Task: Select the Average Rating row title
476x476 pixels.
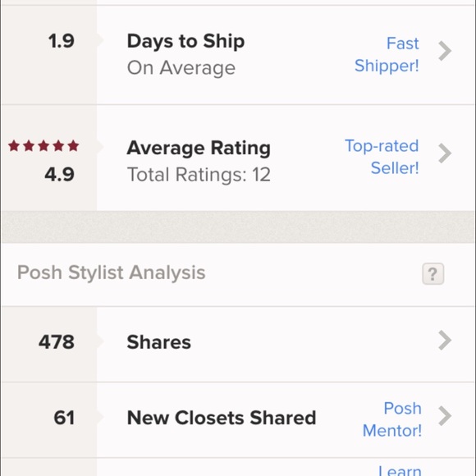Action: tap(199, 148)
